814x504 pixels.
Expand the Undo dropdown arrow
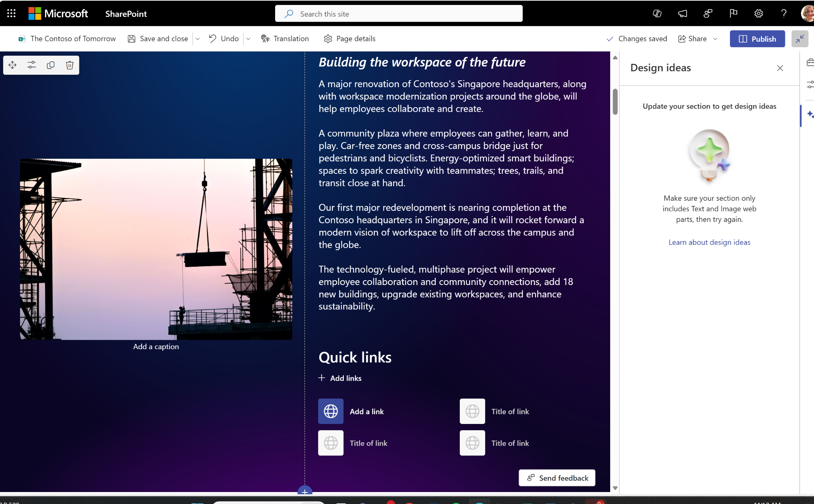coord(248,38)
